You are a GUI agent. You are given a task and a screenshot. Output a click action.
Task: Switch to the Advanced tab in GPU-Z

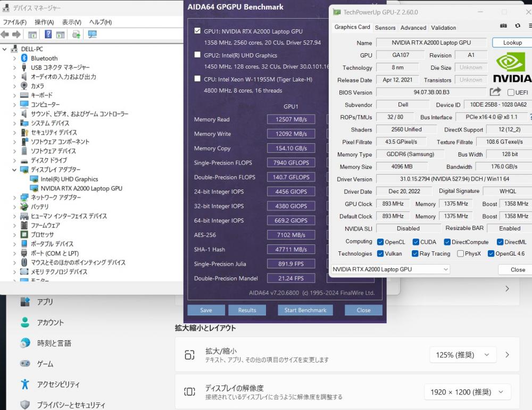[x=413, y=28]
